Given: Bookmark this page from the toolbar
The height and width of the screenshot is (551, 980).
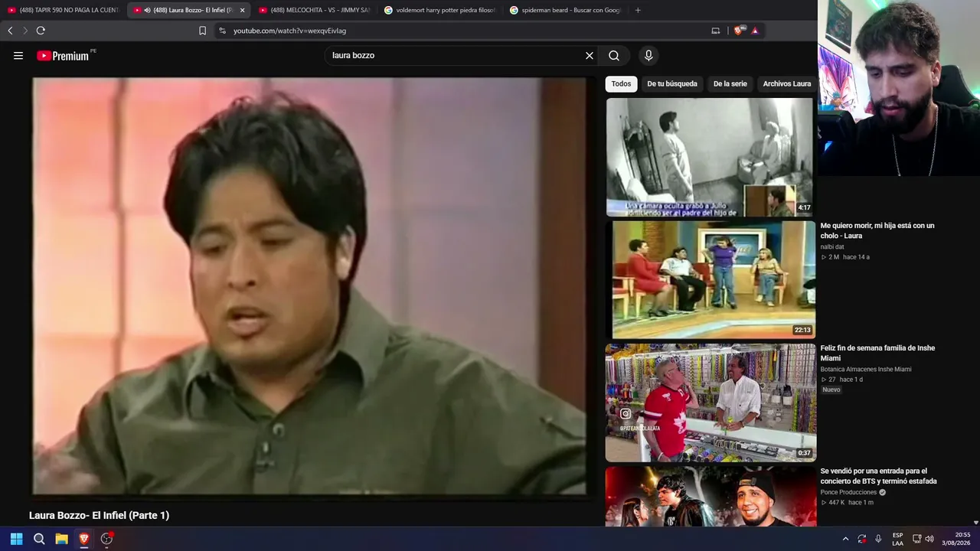Looking at the screenshot, I should [x=202, y=31].
